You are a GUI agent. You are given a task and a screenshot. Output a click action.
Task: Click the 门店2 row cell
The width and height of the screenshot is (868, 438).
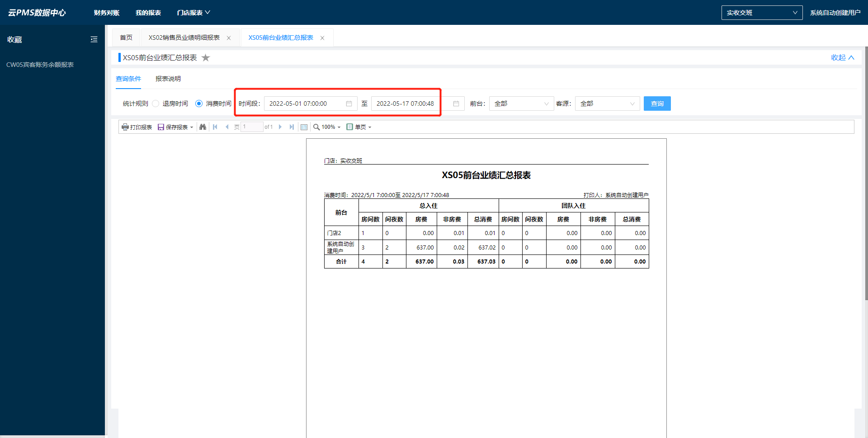pos(341,233)
